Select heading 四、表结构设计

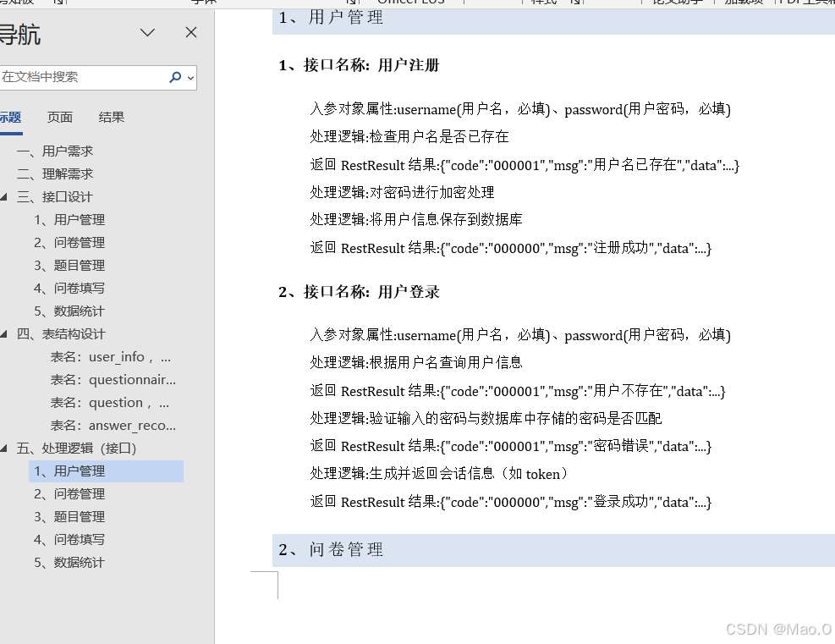click(x=61, y=334)
